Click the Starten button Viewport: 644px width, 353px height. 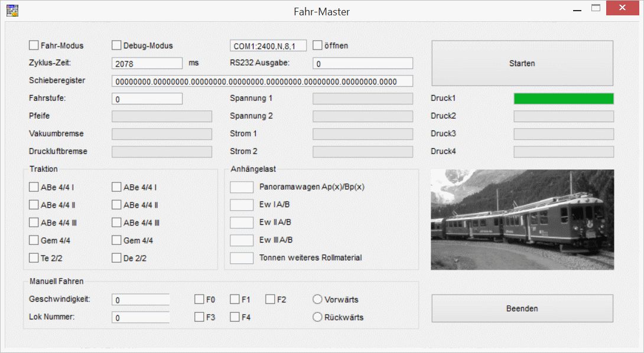522,63
